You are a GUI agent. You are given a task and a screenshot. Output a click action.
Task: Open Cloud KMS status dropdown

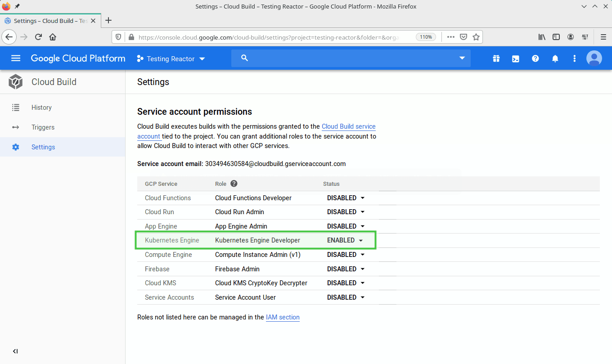pos(346,283)
